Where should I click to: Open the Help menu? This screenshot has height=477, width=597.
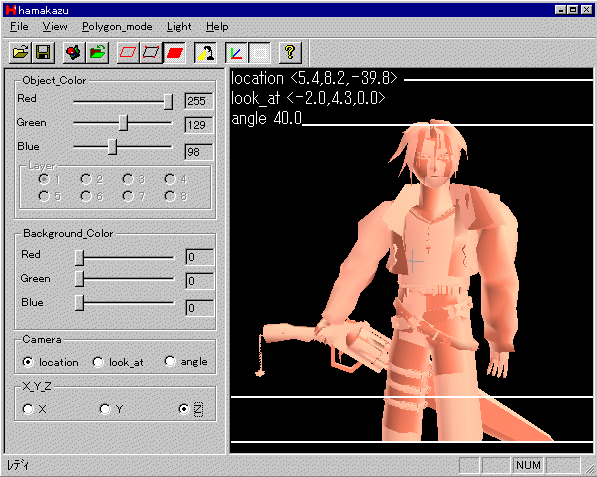[217, 27]
